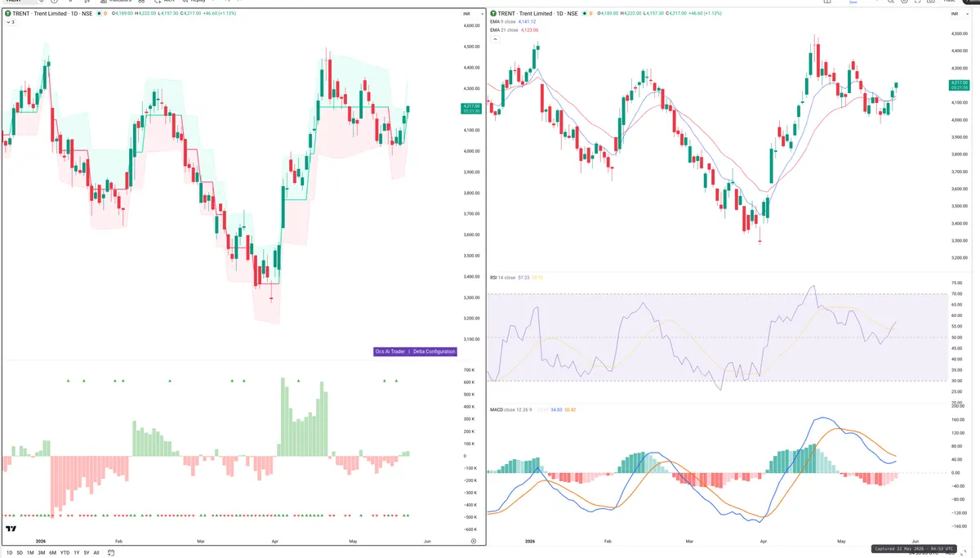Viewport: 980px width, 558px height.
Task: Click the Ocs Ai Trader Delta Configuration label
Action: click(415, 351)
